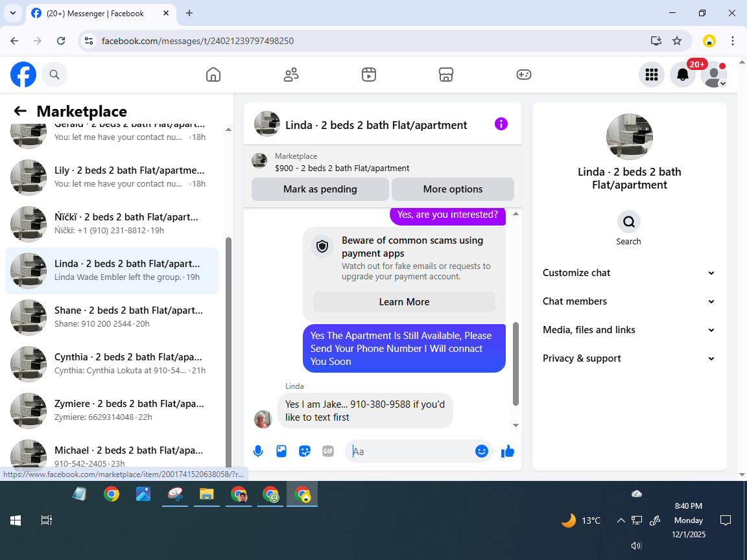Click the large listing photo in details panel
The height and width of the screenshot is (560, 747).
[630, 137]
